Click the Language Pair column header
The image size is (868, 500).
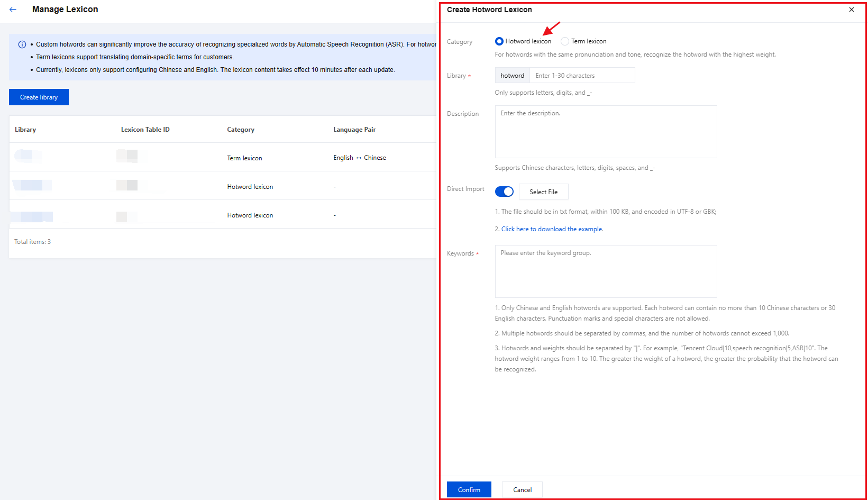(354, 130)
